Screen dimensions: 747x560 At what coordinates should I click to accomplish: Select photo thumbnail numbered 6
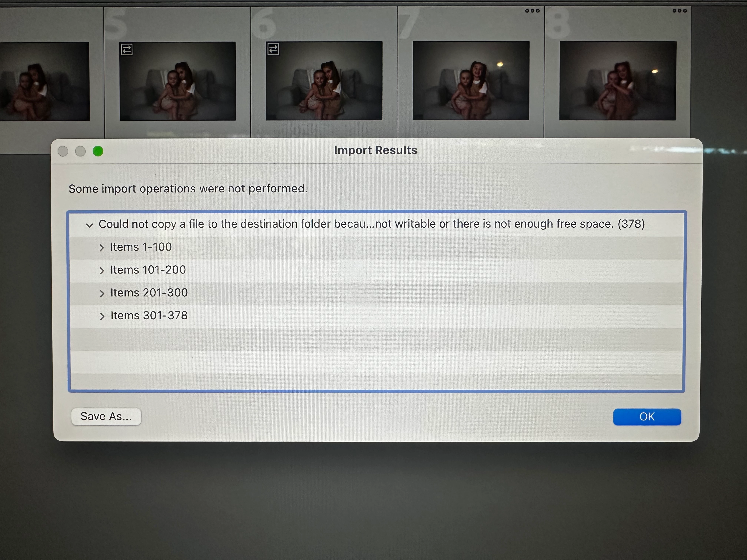(x=324, y=81)
